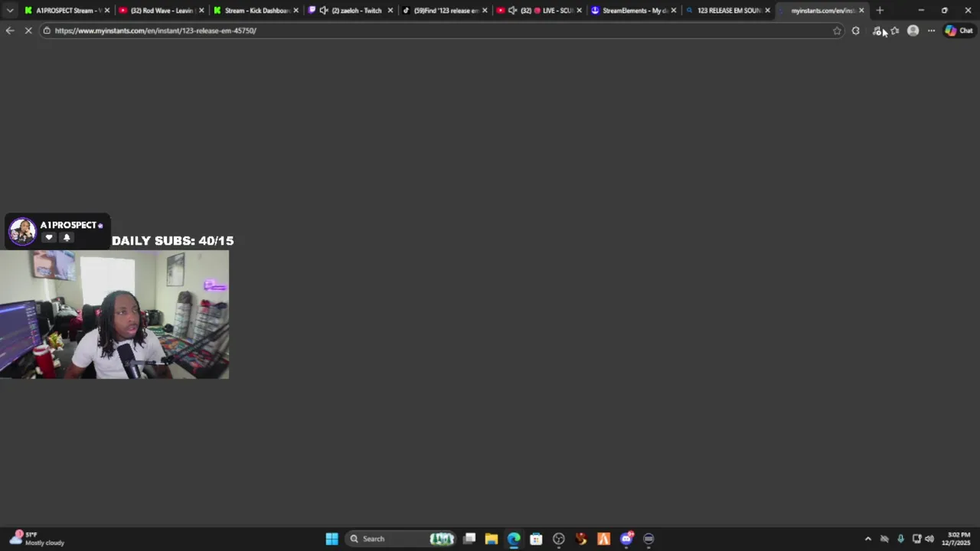This screenshot has height=551, width=980.
Task: Open File Explorer from taskbar
Action: point(492,539)
